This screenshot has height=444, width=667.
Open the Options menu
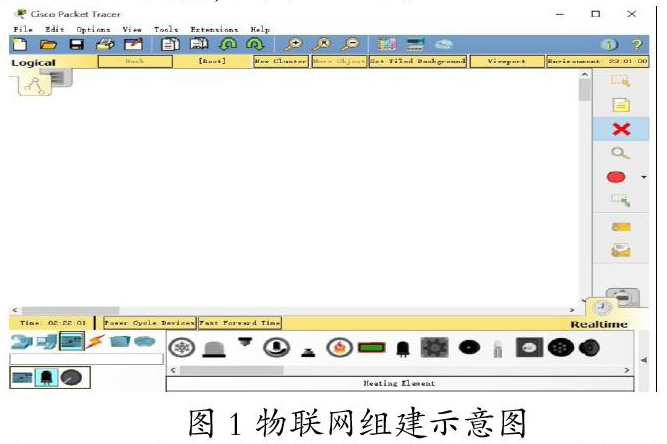pyautogui.click(x=93, y=29)
